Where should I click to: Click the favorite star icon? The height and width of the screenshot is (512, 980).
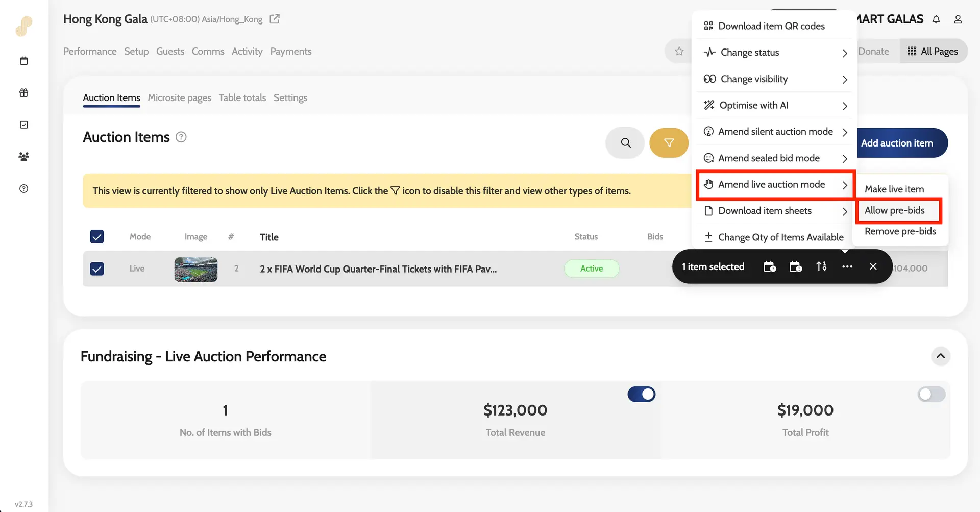click(679, 51)
